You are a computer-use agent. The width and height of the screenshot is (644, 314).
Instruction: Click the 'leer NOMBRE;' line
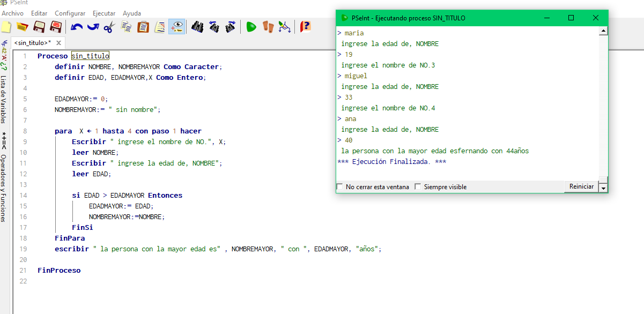click(x=95, y=153)
